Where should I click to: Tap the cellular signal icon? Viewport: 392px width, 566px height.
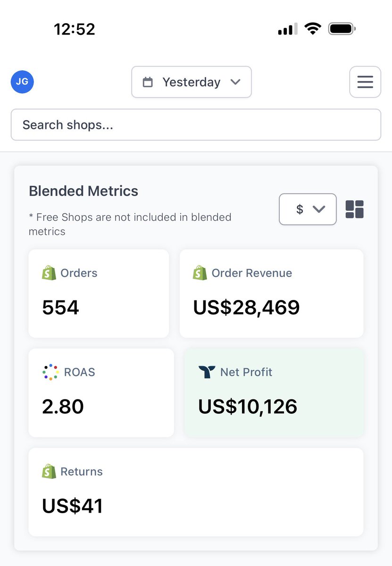coord(288,29)
